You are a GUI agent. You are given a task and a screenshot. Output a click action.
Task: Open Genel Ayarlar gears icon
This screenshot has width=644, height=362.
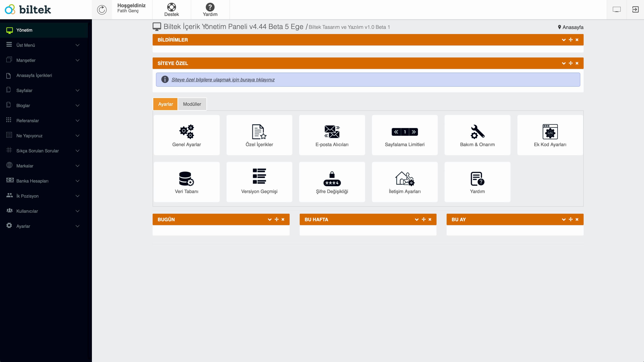coord(186,132)
